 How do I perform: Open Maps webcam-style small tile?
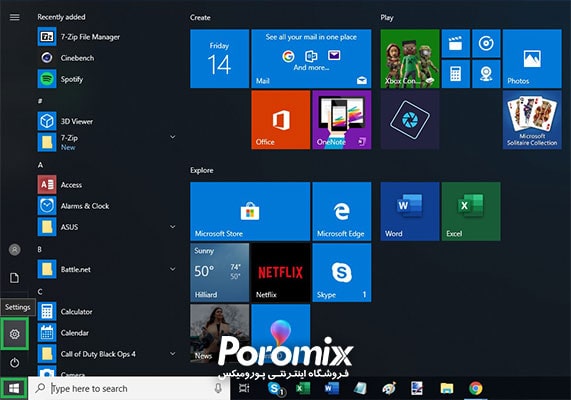coord(486,74)
